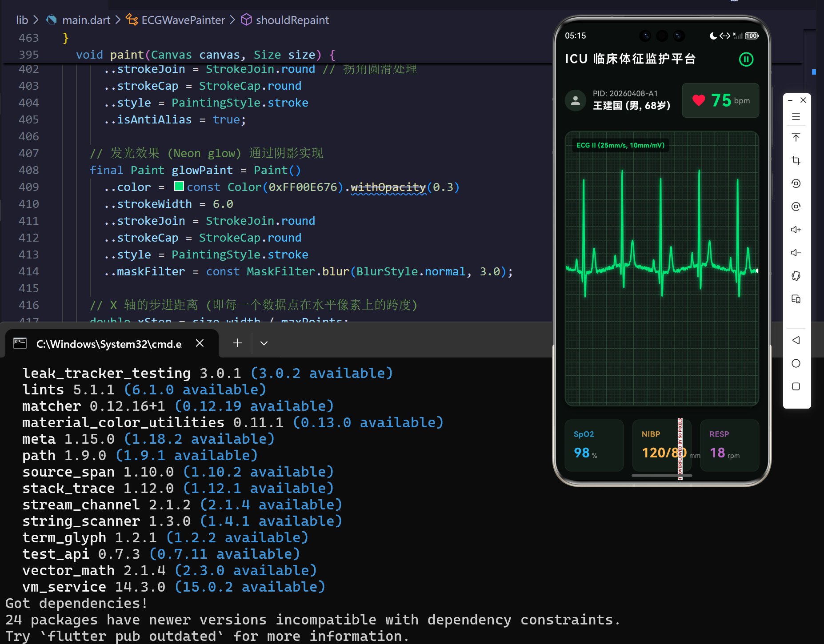Tap the RESP 18 rpm vitals card
This screenshot has height=644, width=824.
(729, 445)
